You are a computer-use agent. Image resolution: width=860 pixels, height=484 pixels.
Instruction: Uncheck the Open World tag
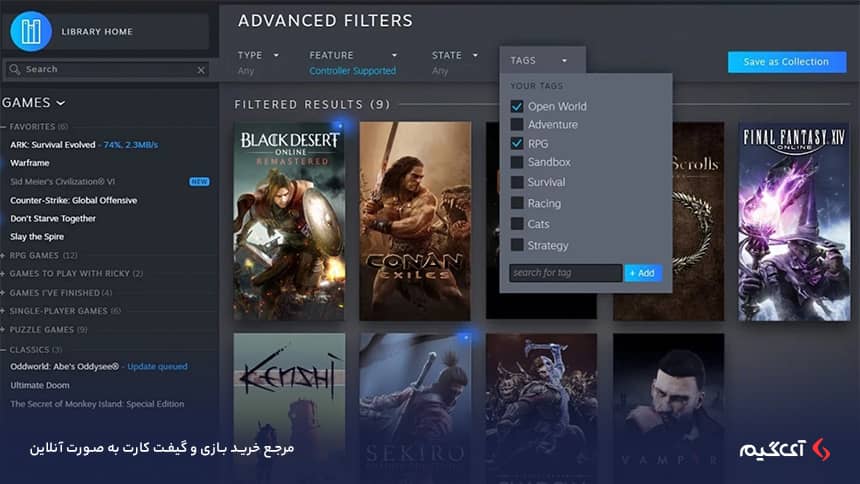click(517, 106)
